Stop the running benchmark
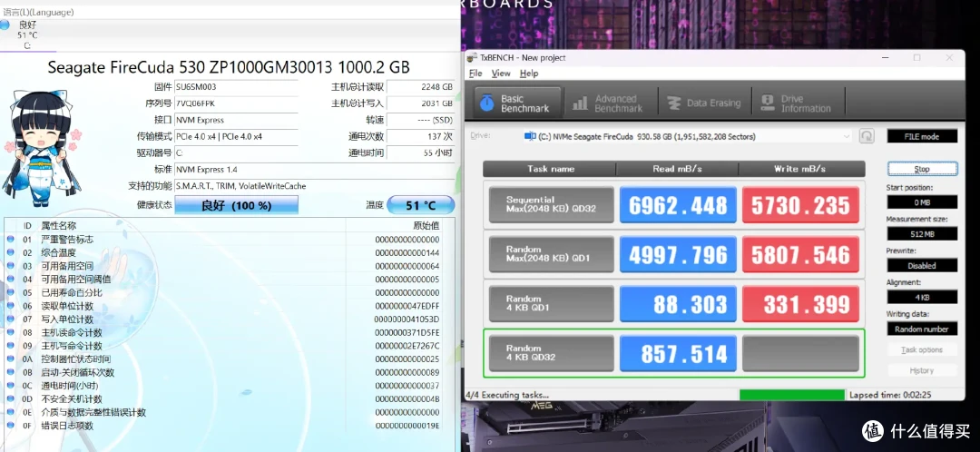The width and height of the screenshot is (980, 452). [x=922, y=169]
